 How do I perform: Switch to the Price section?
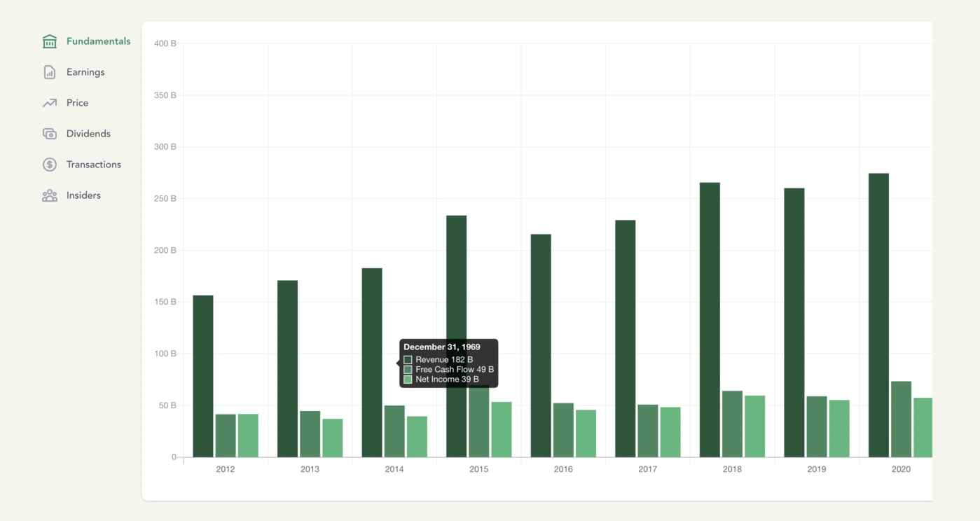[77, 103]
